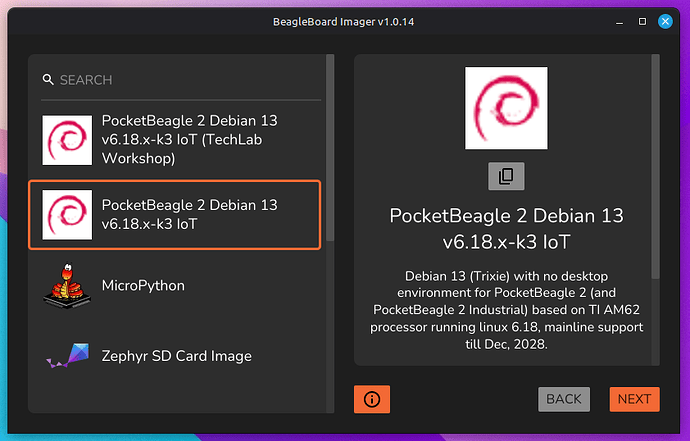Click the copy icon under Debian logo
Screen dimensions: 690x441
point(506,176)
